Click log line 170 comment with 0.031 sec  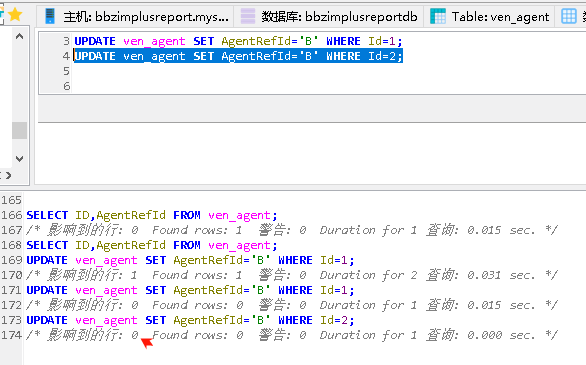(x=292, y=275)
